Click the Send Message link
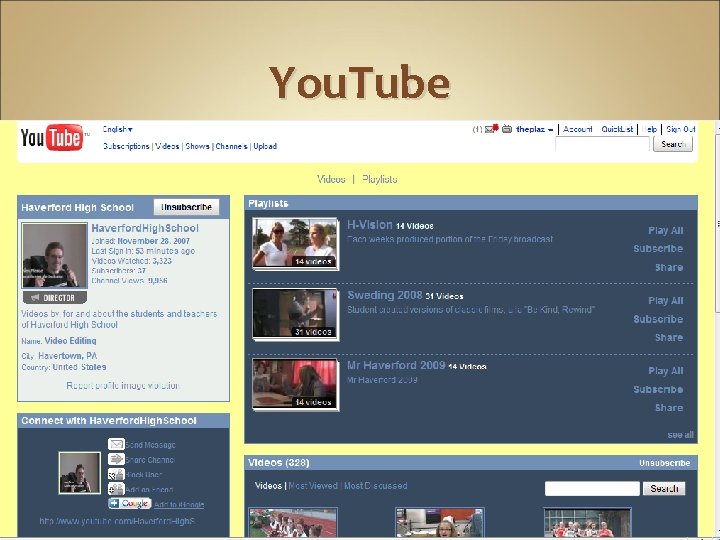 (150, 445)
